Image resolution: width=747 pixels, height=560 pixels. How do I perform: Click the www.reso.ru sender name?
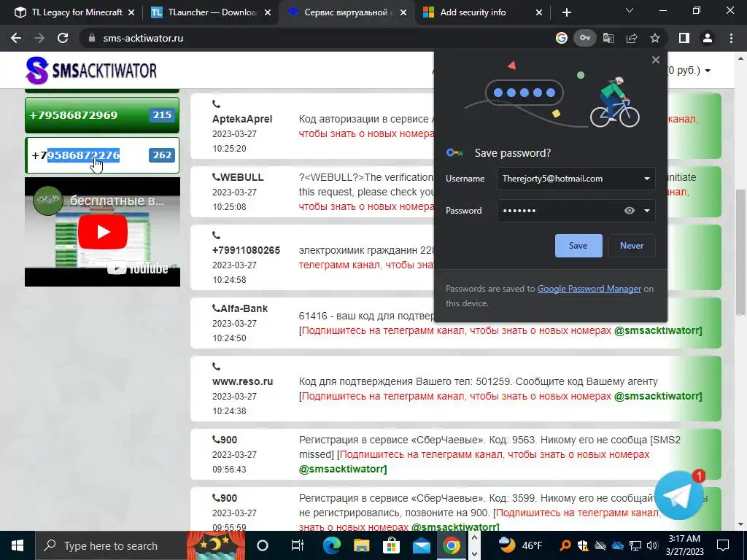pyautogui.click(x=242, y=381)
